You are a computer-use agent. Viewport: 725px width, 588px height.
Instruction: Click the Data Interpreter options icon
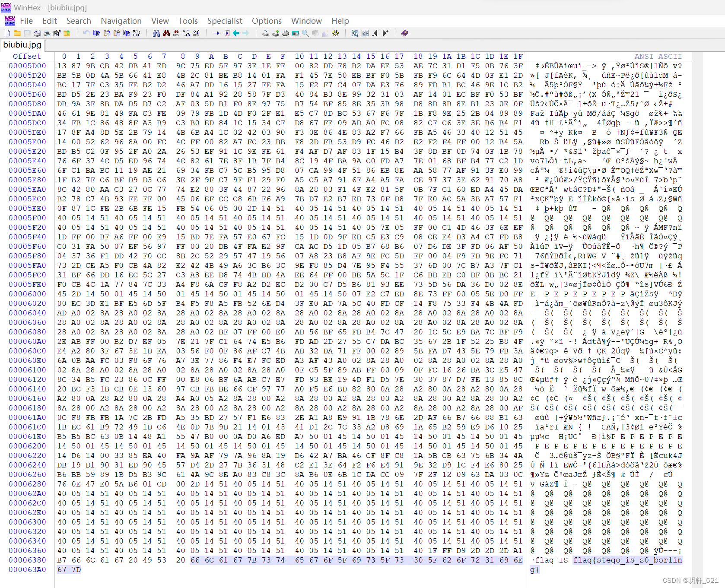[355, 33]
